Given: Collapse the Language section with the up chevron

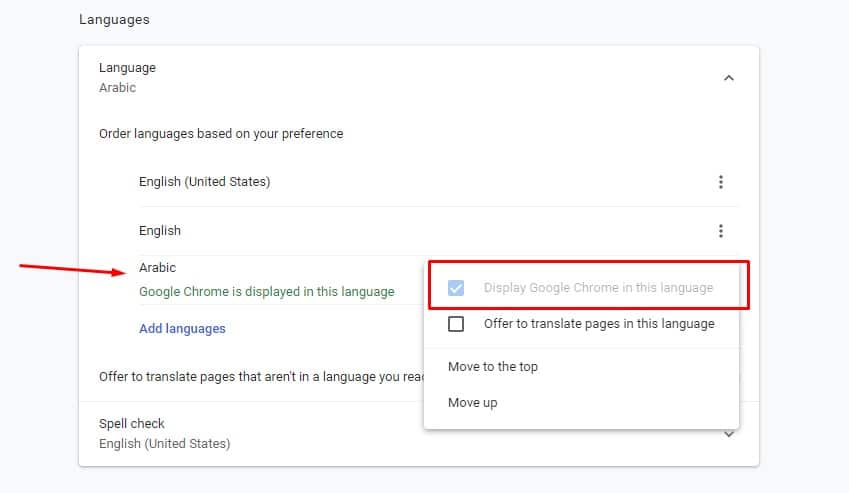Looking at the screenshot, I should tap(728, 77).
